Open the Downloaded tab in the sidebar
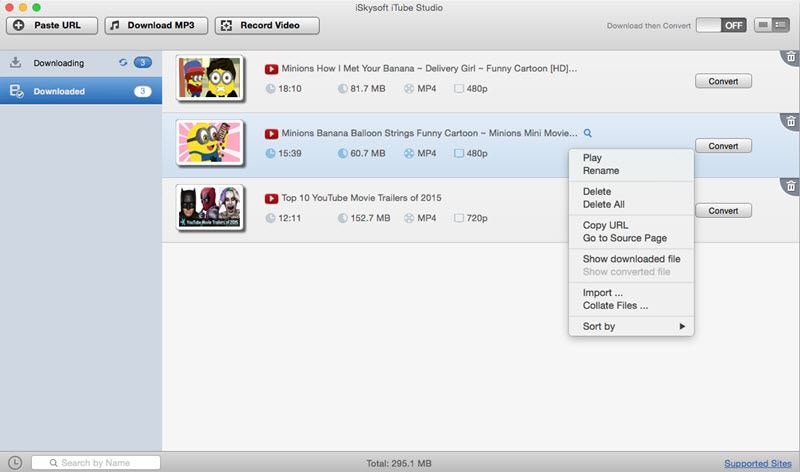 click(81, 91)
